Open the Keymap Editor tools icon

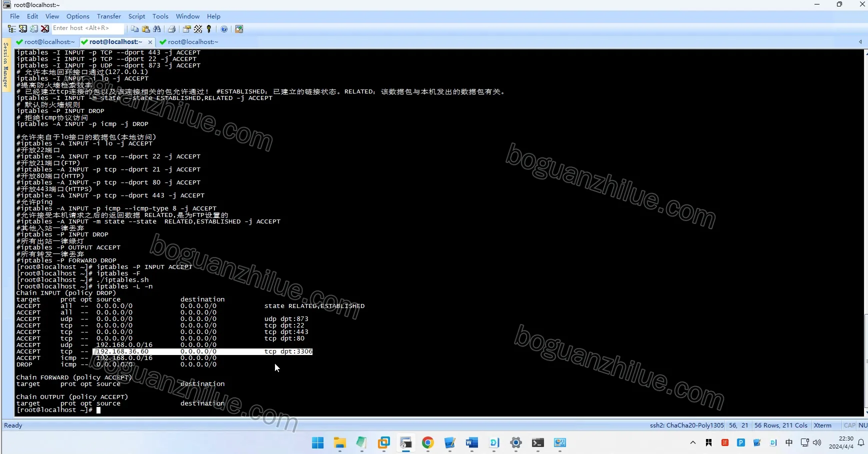point(198,29)
